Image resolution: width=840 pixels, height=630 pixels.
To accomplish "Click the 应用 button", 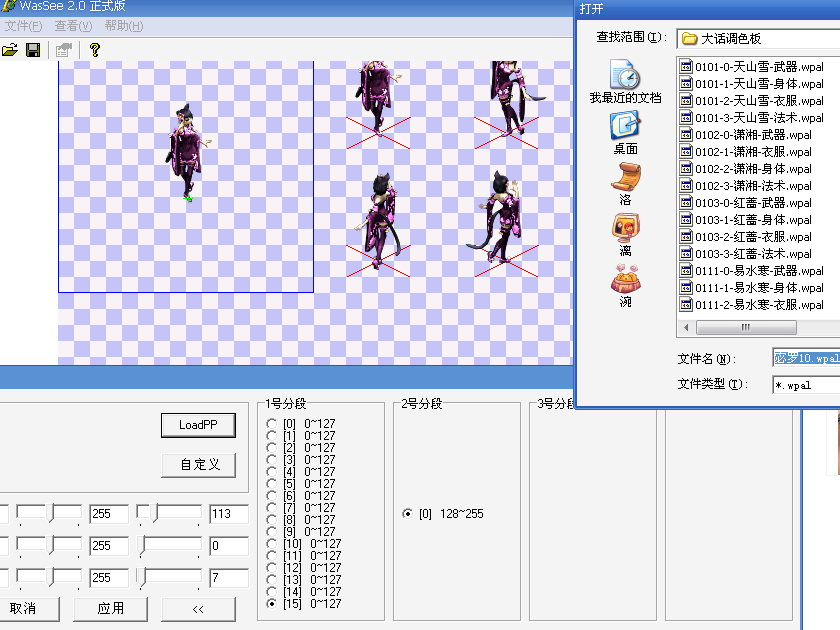I will coord(110,609).
